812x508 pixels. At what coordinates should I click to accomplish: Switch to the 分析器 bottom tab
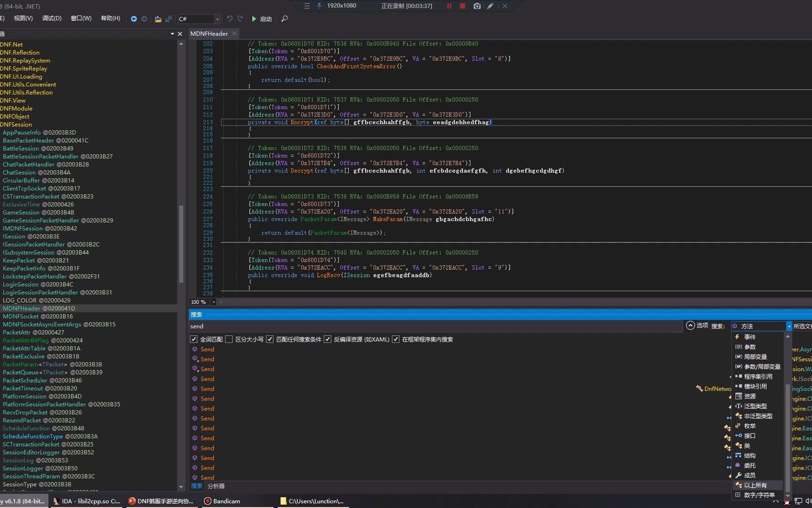point(216,486)
